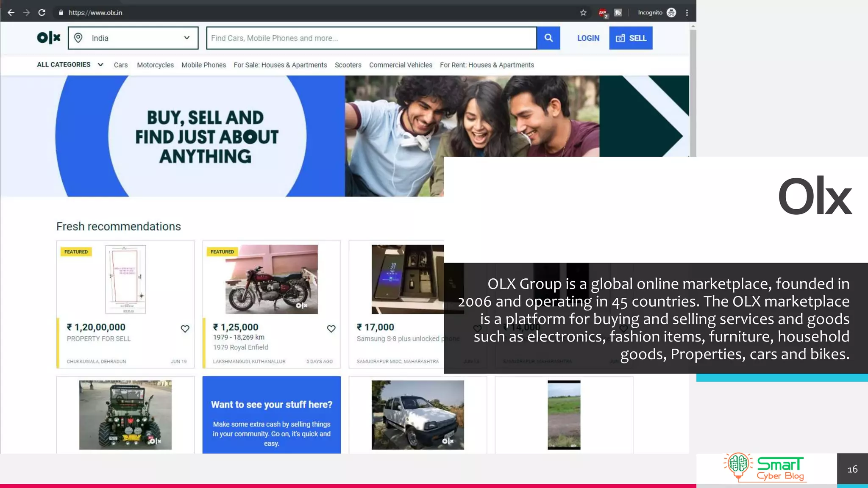Click the adblock extension icon
Screen dimensions: 868x488
pyautogui.click(x=603, y=13)
